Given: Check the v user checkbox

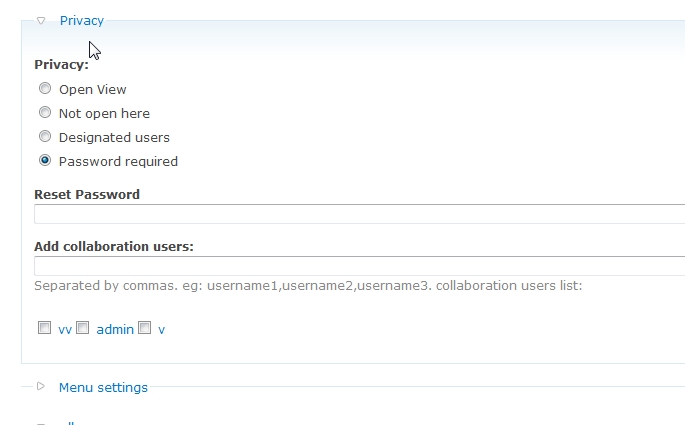Looking at the screenshot, I should coord(145,328).
